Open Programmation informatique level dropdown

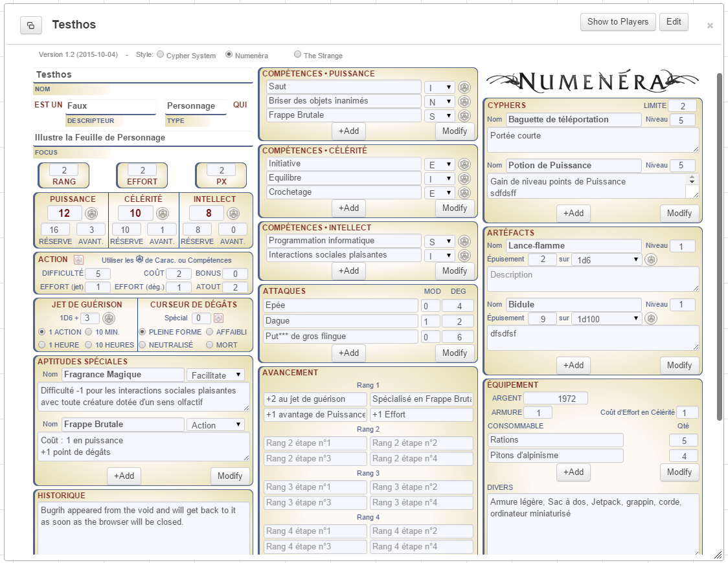[x=439, y=241]
